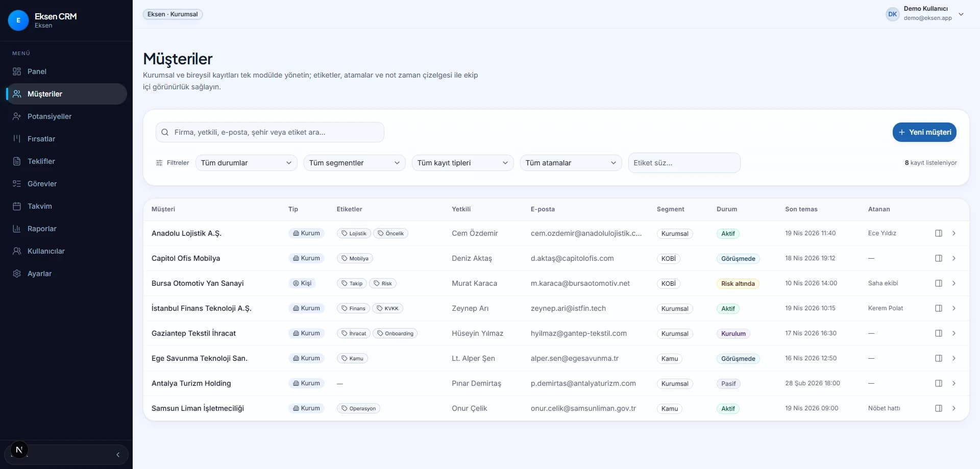Click the Ayarlar gear icon

(17, 274)
